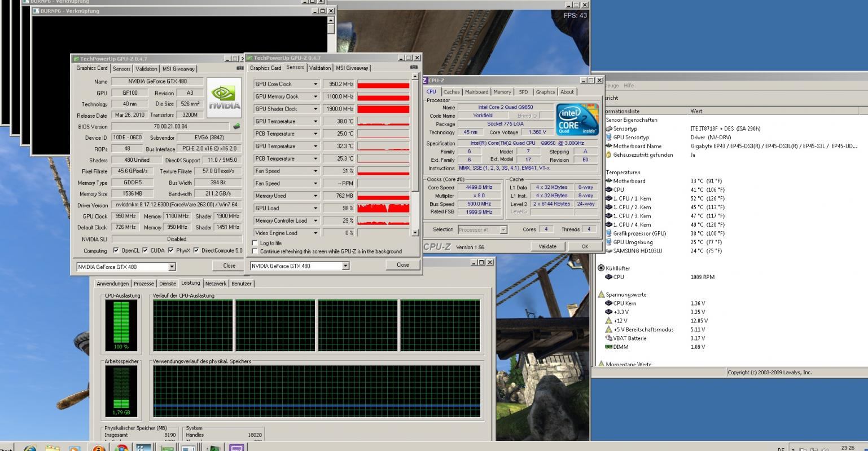Click the SAMSUNG HD103UJ drive icon

[x=609, y=251]
